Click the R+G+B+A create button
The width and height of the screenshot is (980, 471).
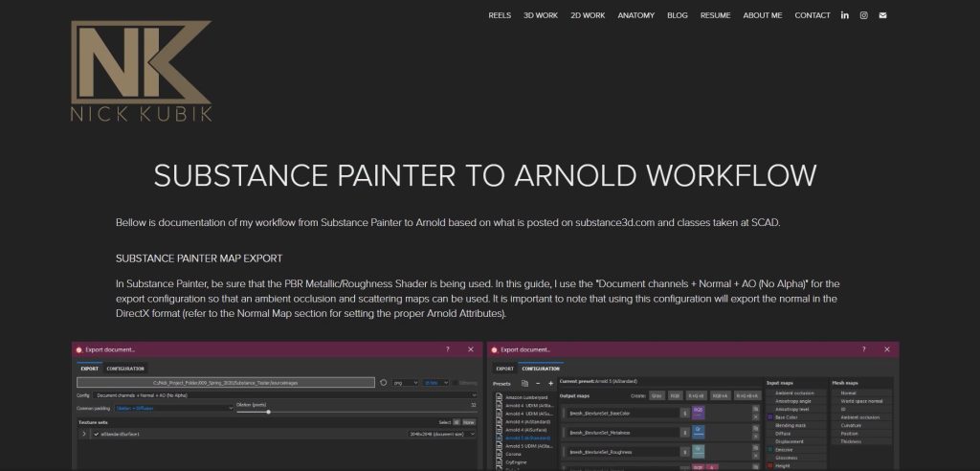click(x=747, y=396)
